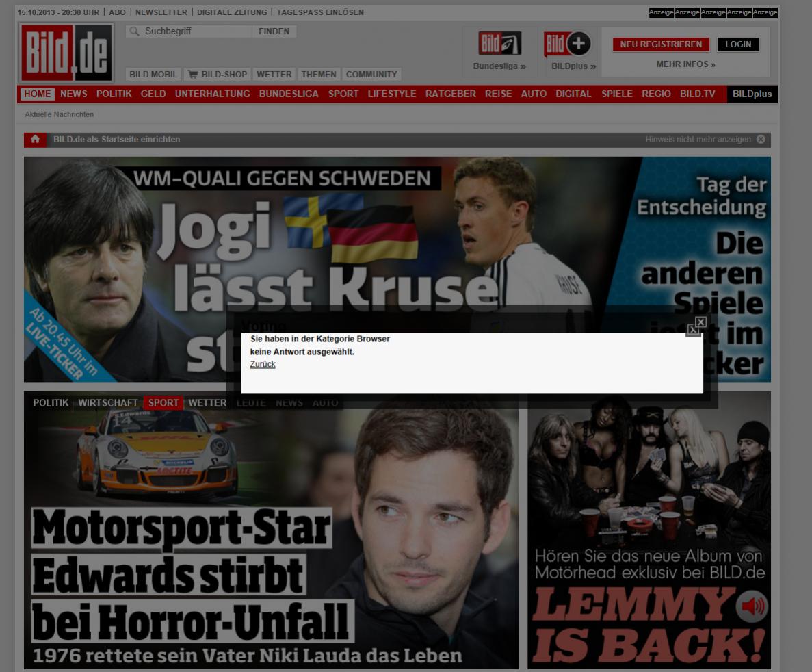The image size is (812, 672).
Task: Select REISE in main navigation
Action: [498, 94]
